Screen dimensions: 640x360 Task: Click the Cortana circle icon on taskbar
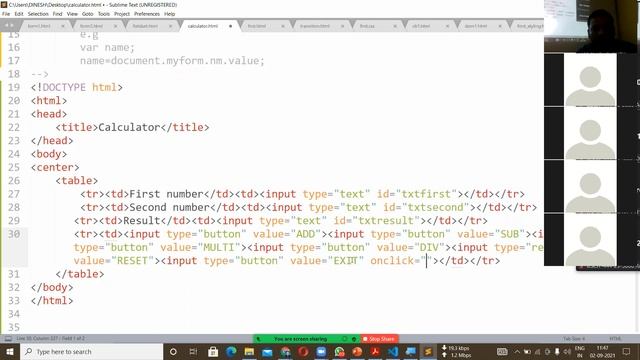(x=173, y=351)
